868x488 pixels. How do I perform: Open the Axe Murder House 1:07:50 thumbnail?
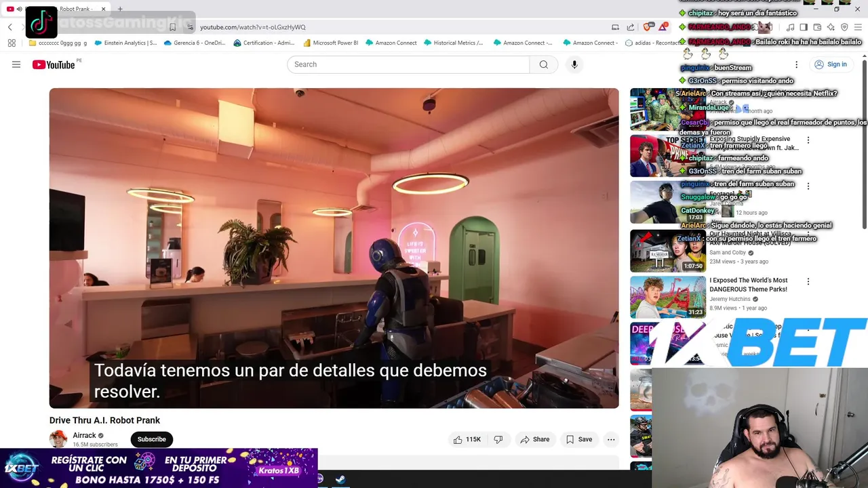(668, 251)
